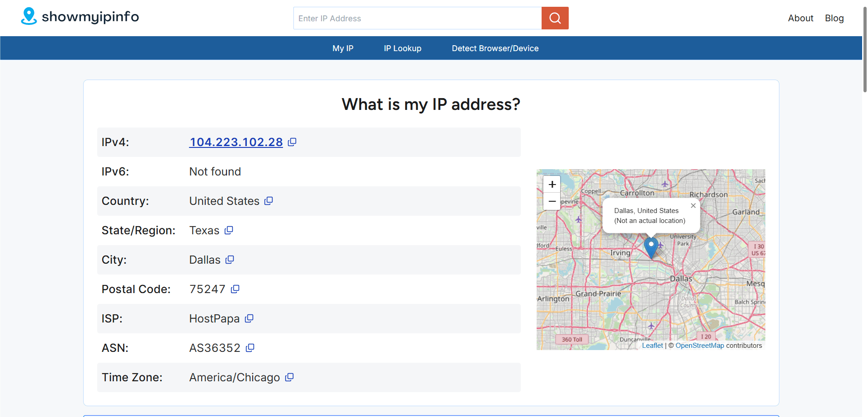The image size is (868, 417).
Task: Copy the IPv4 address using its copy icon
Action: (x=292, y=142)
